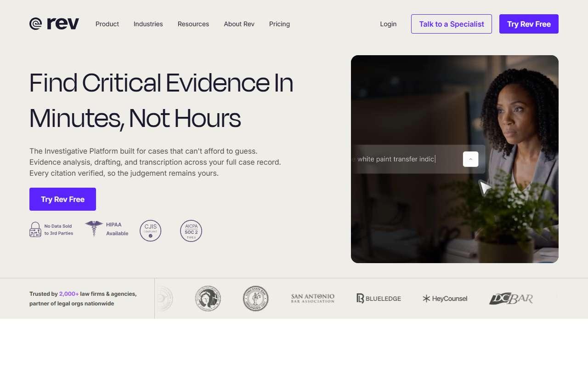Open the Resources menu
The height and width of the screenshot is (368, 588).
click(193, 24)
